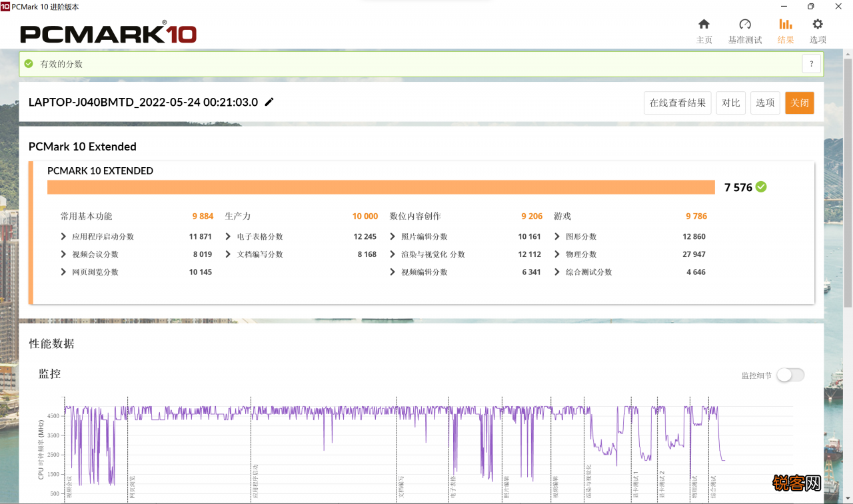853x504 pixels.
Task: Click the orange PCMark 10 Extended score bar
Action: (381, 187)
